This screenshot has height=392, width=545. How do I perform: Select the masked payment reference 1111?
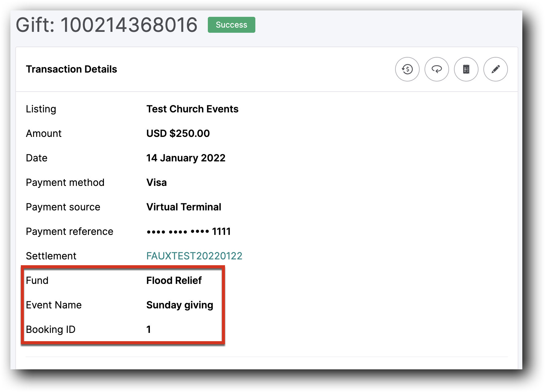pyautogui.click(x=188, y=231)
